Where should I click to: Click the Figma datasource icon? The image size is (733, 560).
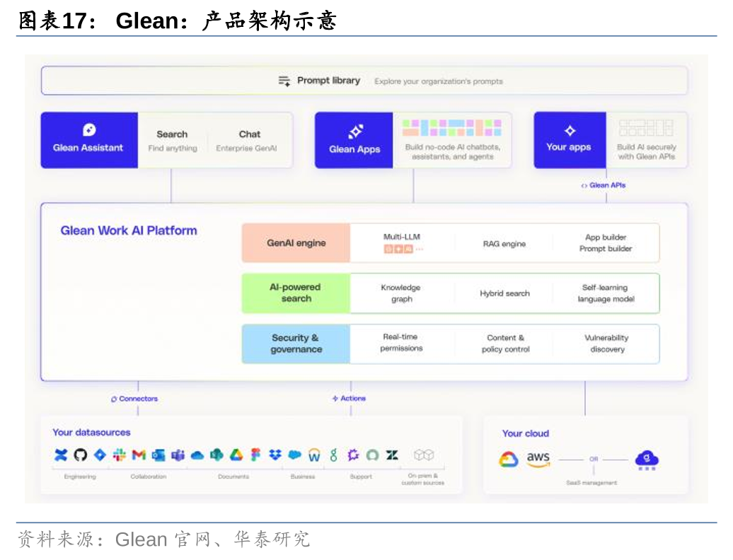click(x=255, y=455)
